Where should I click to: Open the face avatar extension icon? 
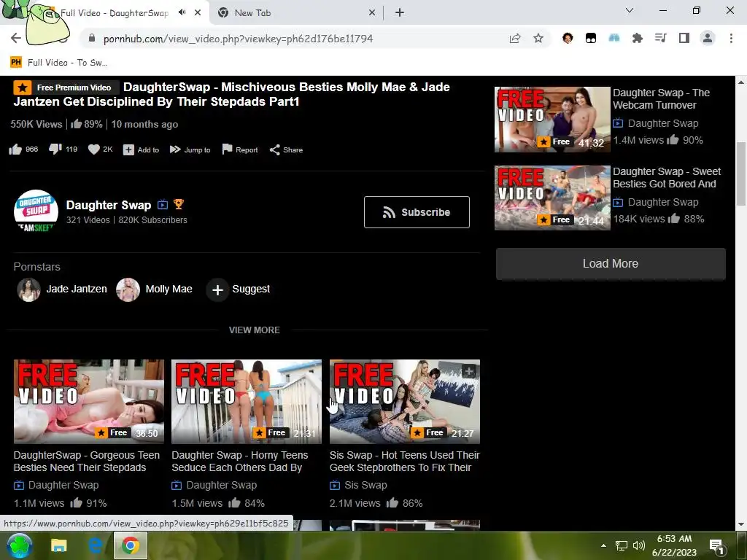coord(568,39)
